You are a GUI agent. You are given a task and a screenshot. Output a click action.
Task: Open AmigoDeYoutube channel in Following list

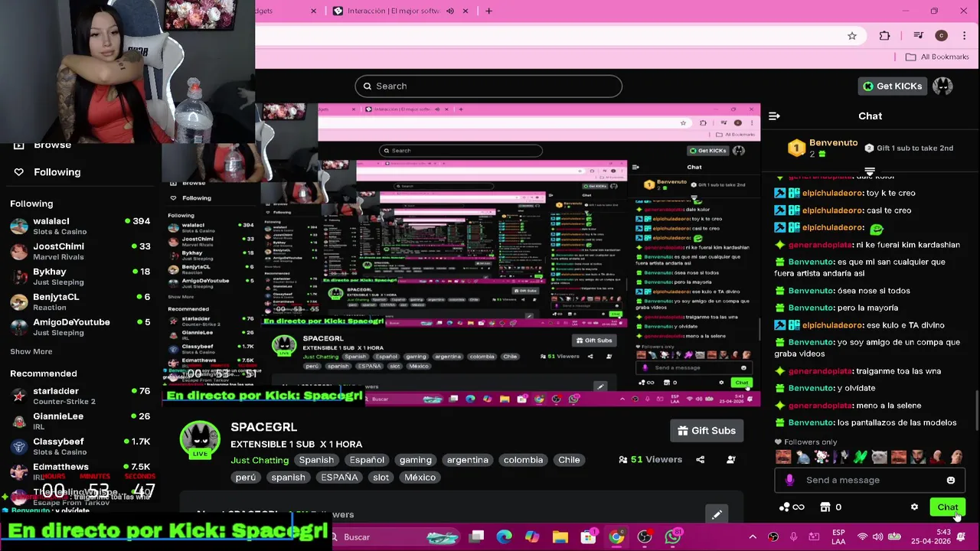(80, 327)
